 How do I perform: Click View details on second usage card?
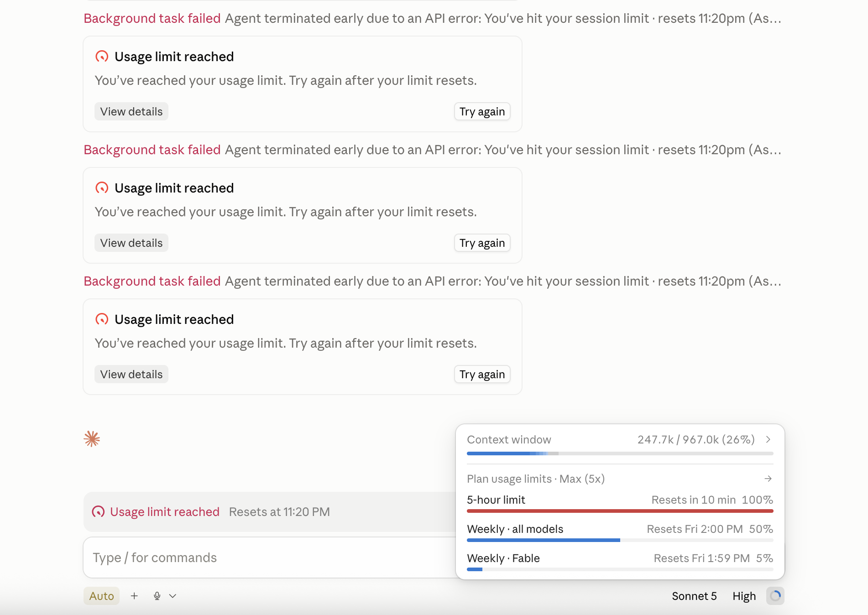coord(131,243)
